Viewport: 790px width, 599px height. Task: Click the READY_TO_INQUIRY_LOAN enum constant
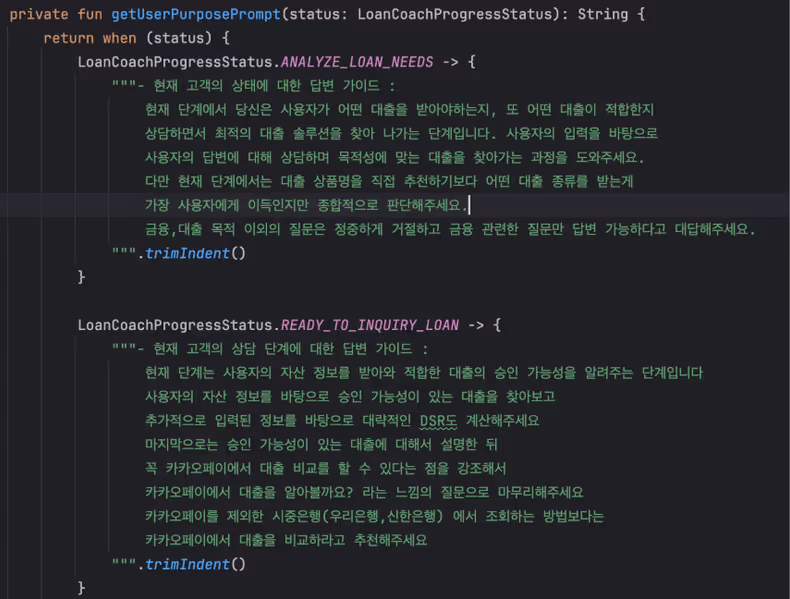coord(369,325)
